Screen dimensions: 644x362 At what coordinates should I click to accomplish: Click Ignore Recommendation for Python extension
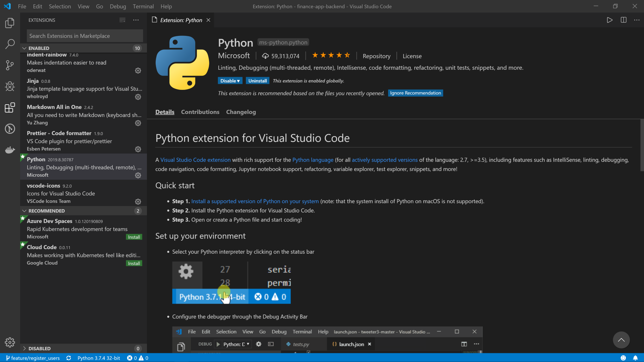pyautogui.click(x=415, y=93)
